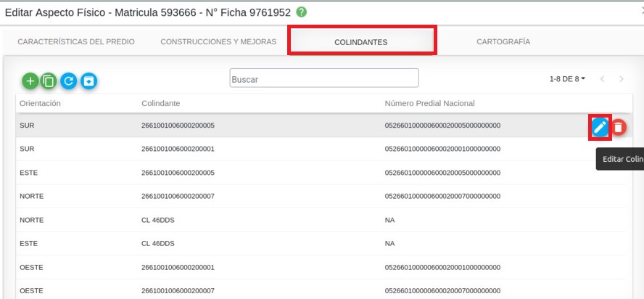
Task: Click the green add colindante plus button
Action: [x=30, y=81]
